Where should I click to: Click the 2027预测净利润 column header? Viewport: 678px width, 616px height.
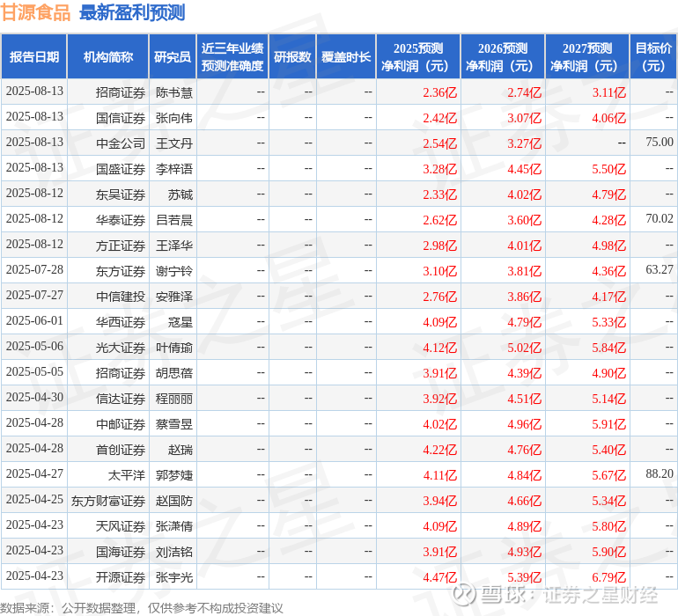(x=587, y=57)
